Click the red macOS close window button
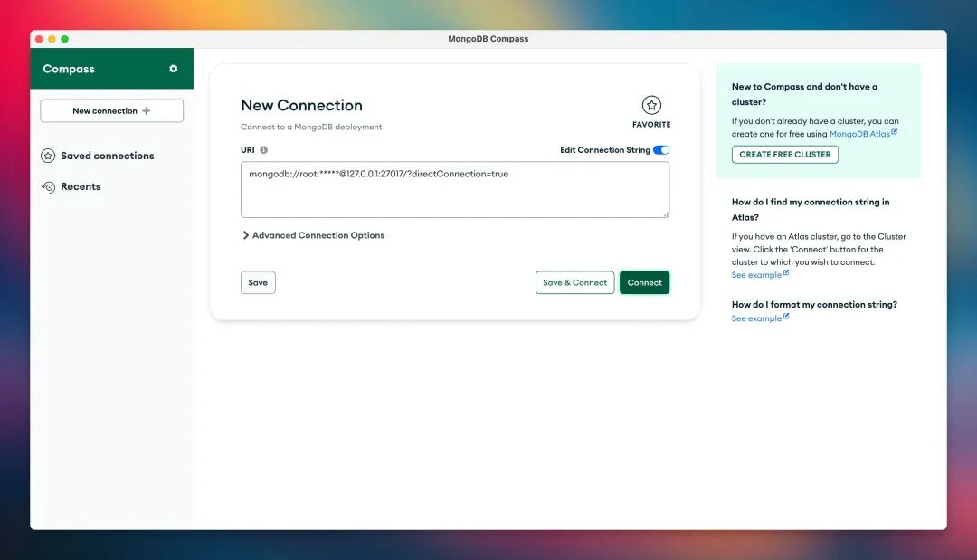Viewport: 977px width, 560px height. (39, 39)
